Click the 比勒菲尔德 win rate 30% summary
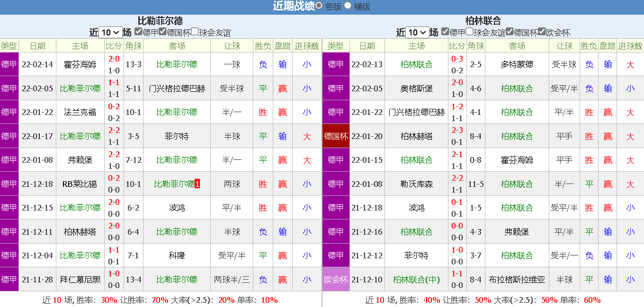Image resolution: width=644 pixels, height=307 pixels. coord(109,300)
